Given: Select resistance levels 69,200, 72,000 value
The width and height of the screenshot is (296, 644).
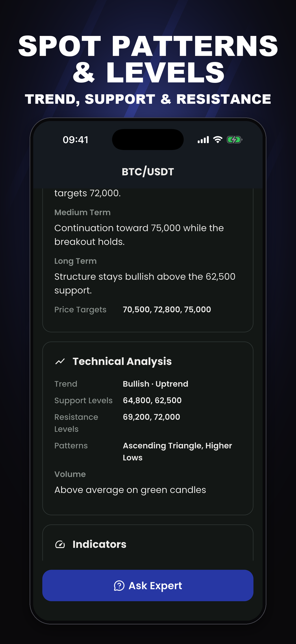Looking at the screenshot, I should point(152,417).
